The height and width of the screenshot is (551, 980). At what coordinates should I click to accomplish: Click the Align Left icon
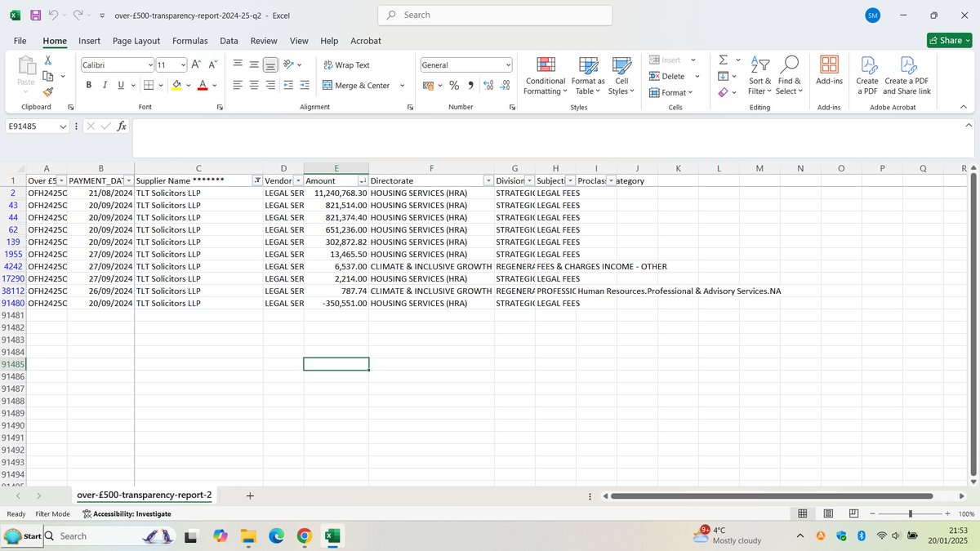pos(238,85)
